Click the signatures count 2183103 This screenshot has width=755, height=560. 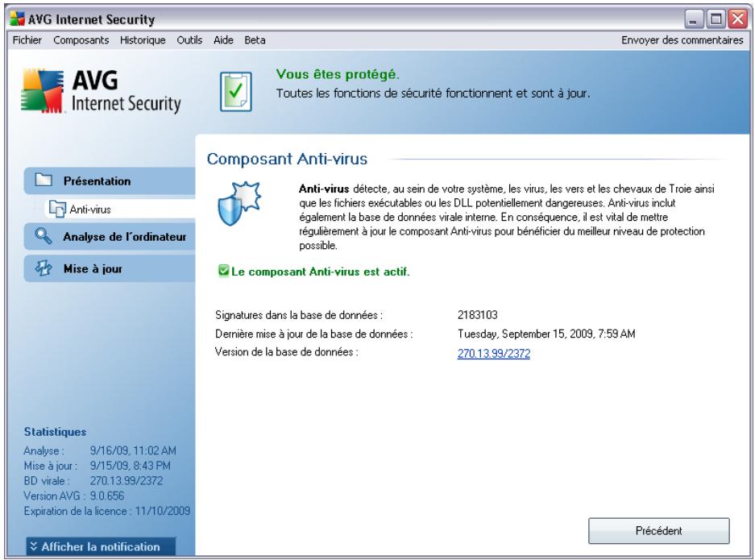coord(477,315)
